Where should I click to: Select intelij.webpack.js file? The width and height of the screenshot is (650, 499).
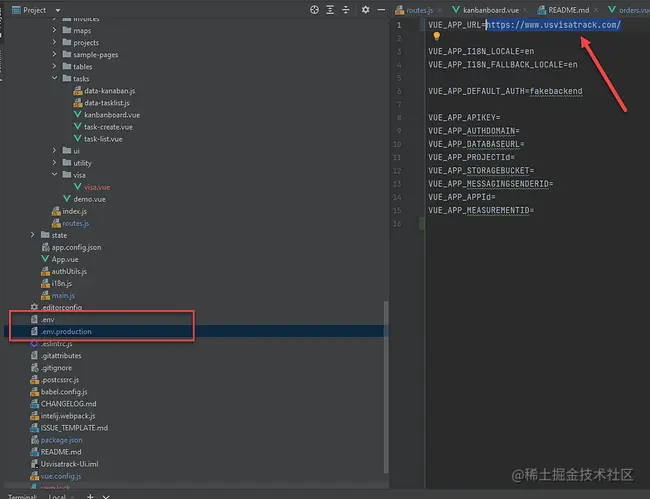click(x=68, y=416)
